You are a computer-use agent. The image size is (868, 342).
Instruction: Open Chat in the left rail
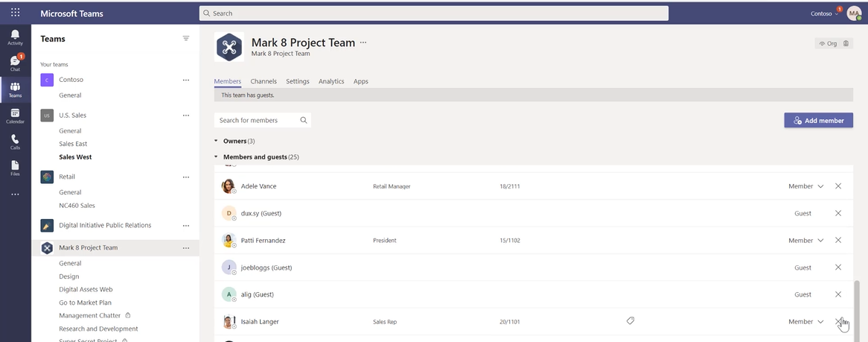point(15,63)
